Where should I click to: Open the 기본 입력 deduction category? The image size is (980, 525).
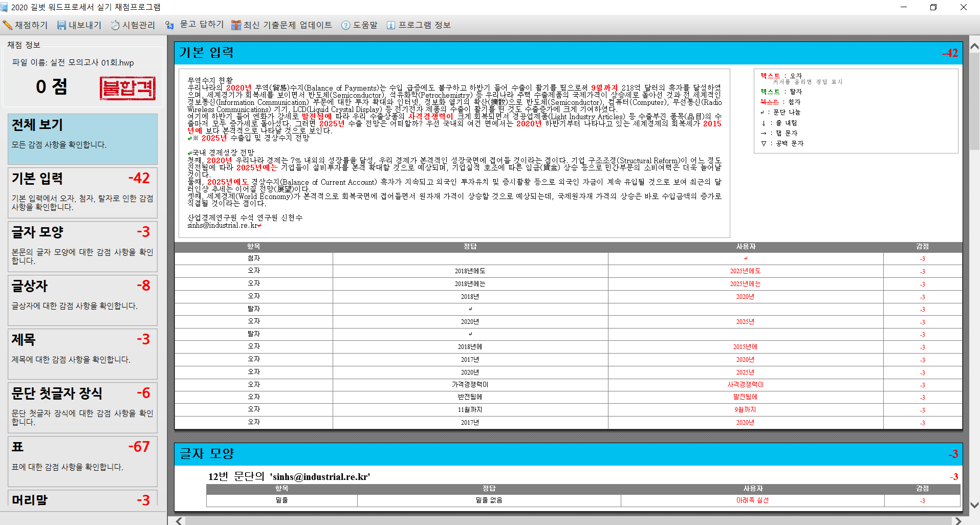point(82,192)
